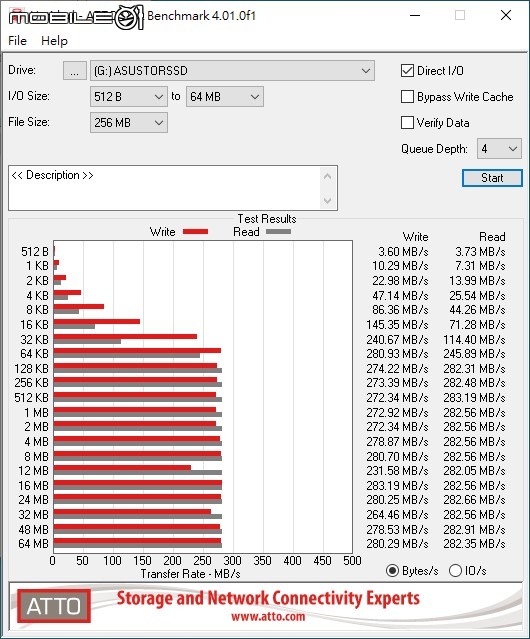Click the 64 KB row label
This screenshot has height=639, width=530.
34,354
